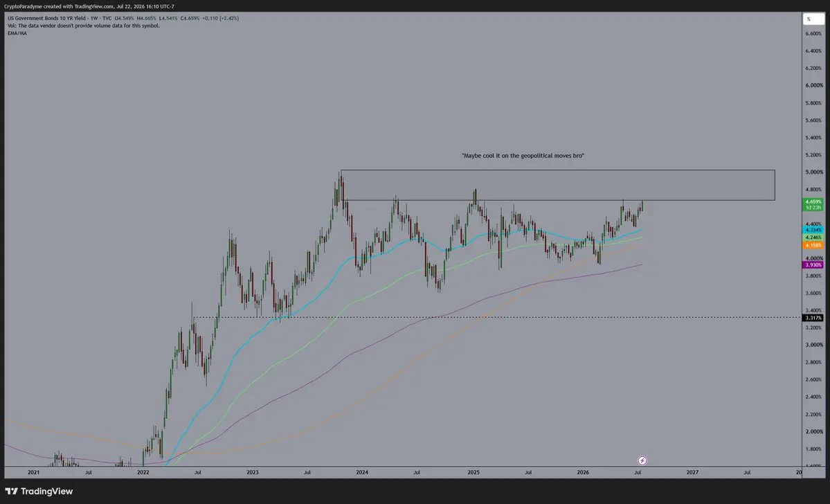The width and height of the screenshot is (830, 504).
Task: Click the % scale box at top right
Action: pos(813,19)
